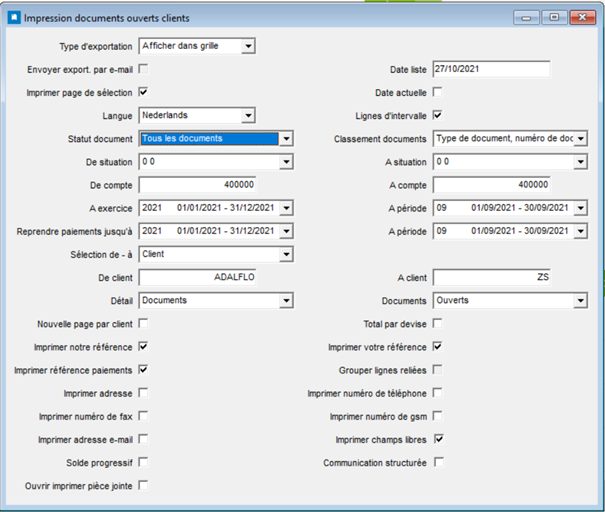Open the A exercice dropdown

[286, 208]
